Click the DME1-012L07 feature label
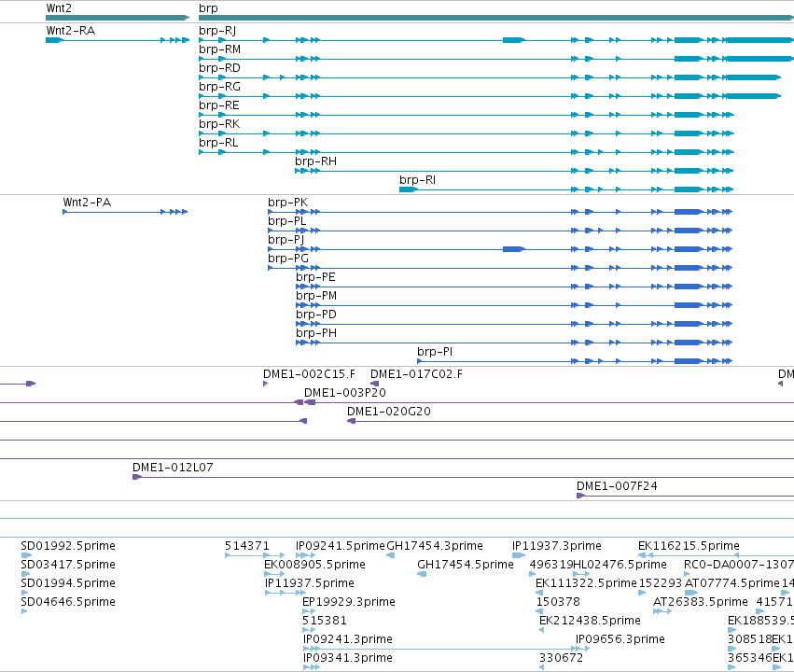The height and width of the screenshot is (672, 794). tap(173, 468)
